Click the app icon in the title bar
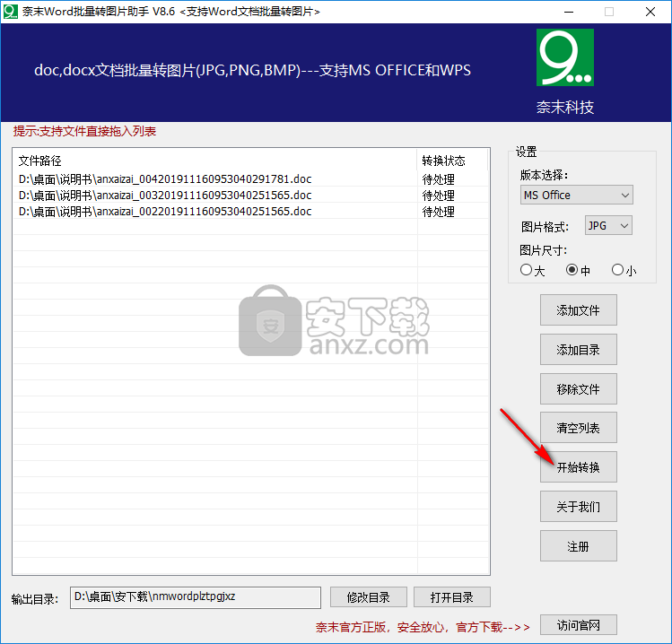Image resolution: width=672 pixels, height=644 pixels. pos(10,12)
